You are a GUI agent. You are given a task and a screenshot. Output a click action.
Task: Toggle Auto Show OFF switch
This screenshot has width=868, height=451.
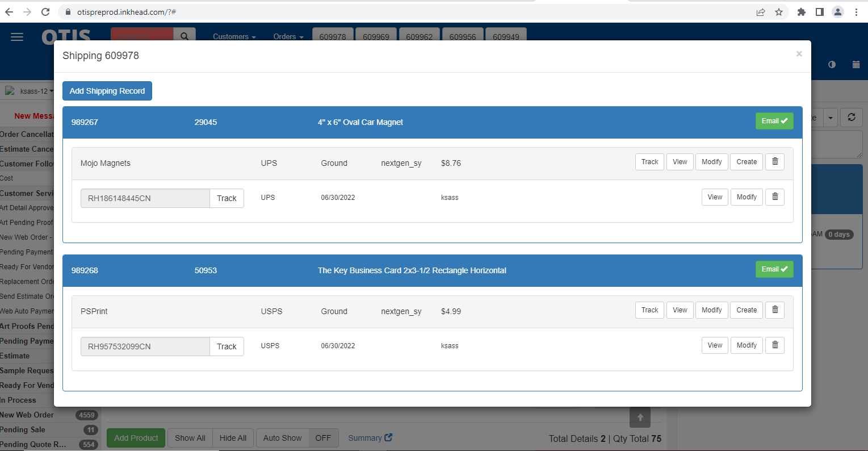pos(323,438)
